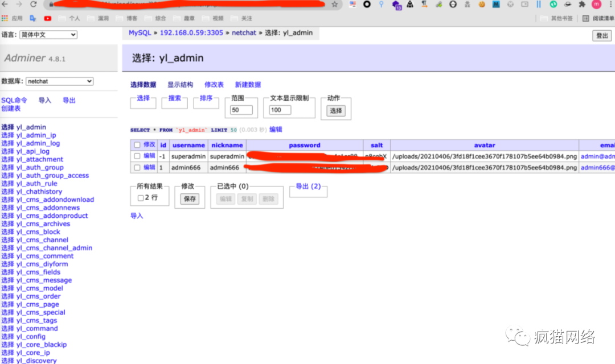Open the 显示结构 tab
Viewport: 615px width, 364px height.
(181, 85)
